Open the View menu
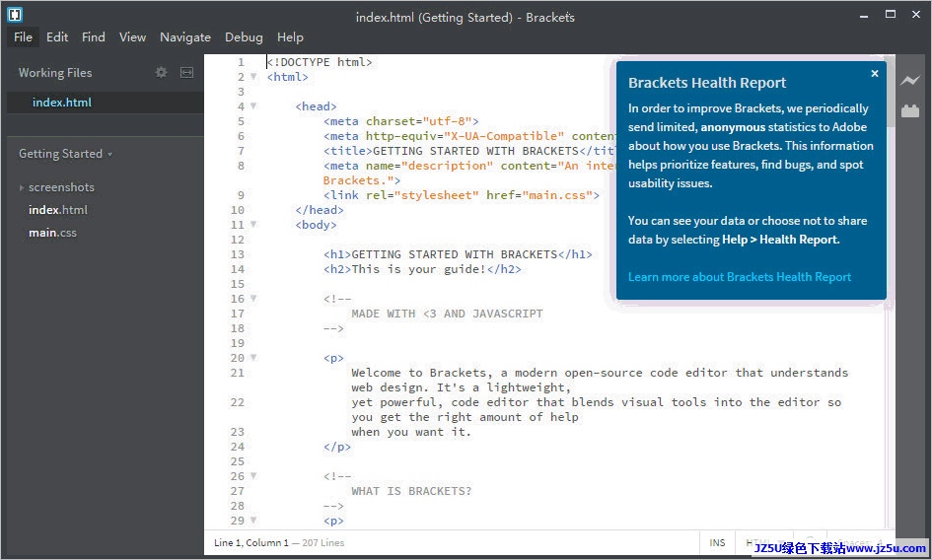 click(132, 36)
